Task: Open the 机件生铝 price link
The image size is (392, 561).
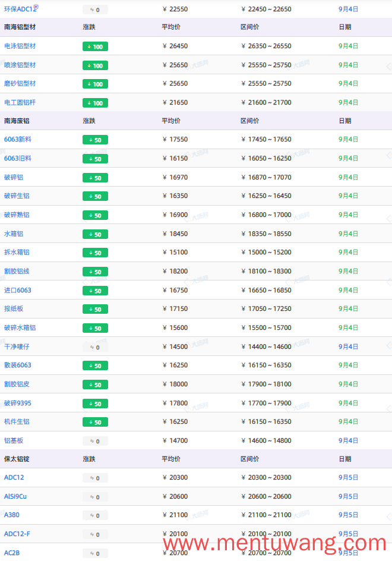Action: coord(17,422)
